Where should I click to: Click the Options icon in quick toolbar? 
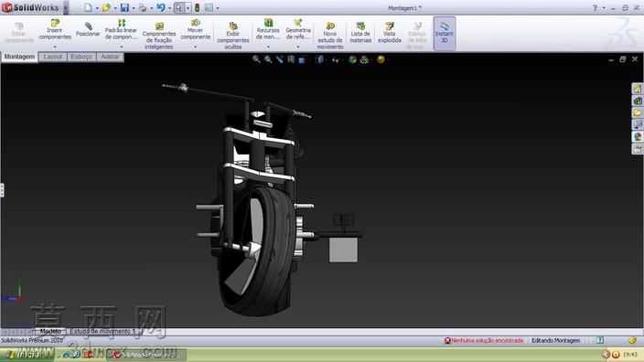tap(209, 8)
